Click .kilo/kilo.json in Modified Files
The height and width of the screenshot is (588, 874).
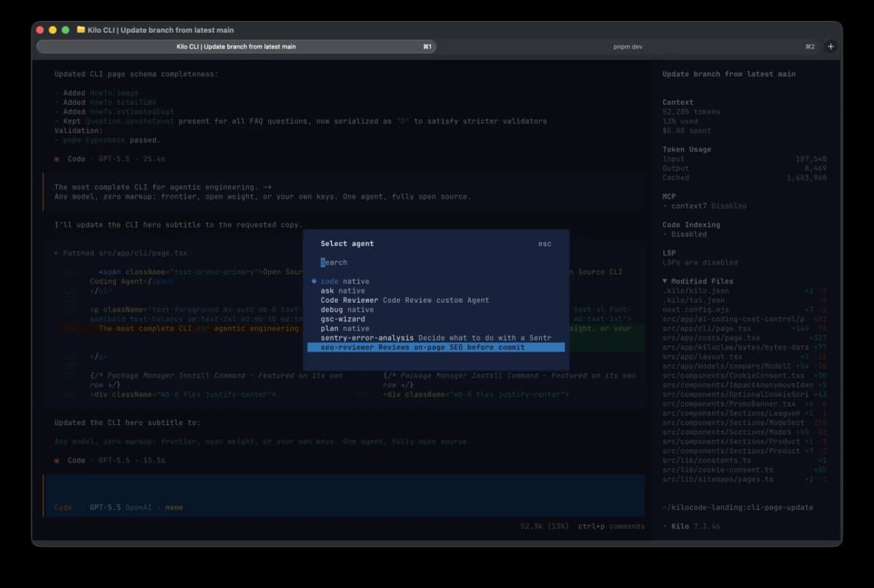coord(744,290)
